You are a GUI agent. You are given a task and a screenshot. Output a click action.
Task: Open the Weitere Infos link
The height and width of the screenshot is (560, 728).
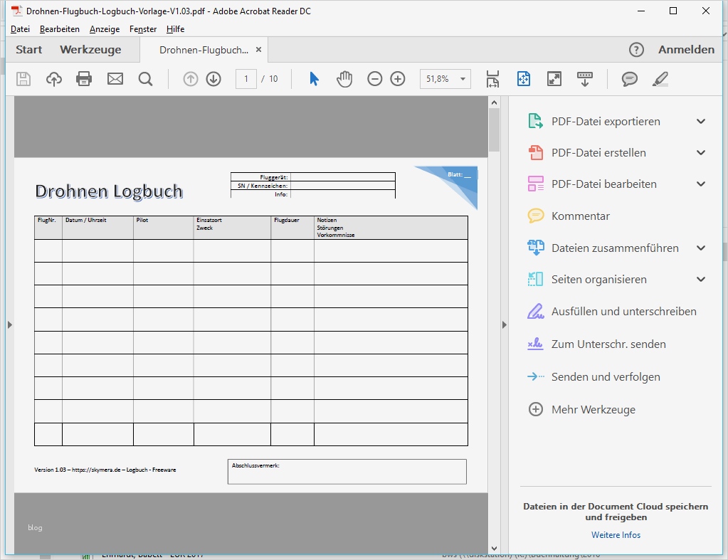(616, 535)
